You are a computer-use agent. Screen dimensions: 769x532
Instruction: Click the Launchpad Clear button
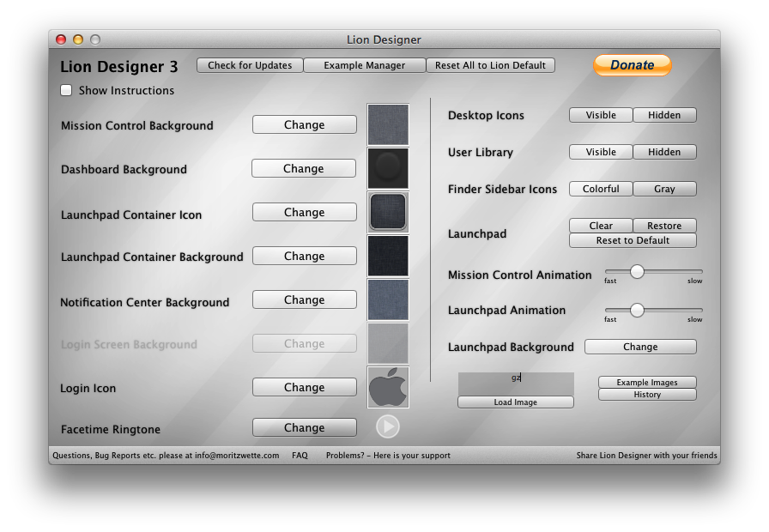pyautogui.click(x=601, y=226)
